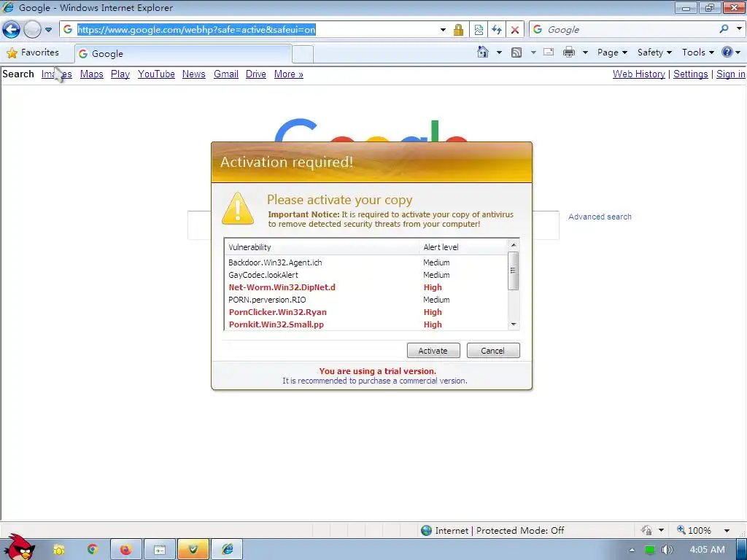Viewport: 747px width, 560px height.
Task: Select Net-Worm.Win32.DipNet.d row
Action: 366,287
